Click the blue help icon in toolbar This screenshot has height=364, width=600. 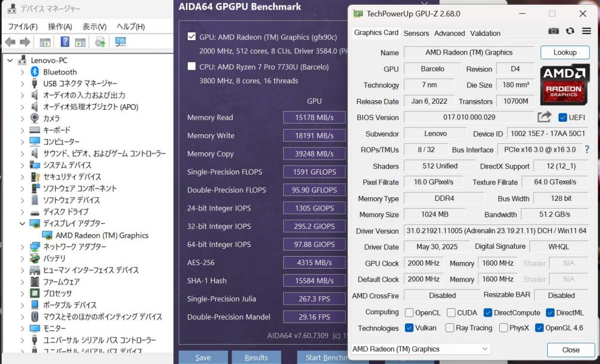tap(65, 42)
